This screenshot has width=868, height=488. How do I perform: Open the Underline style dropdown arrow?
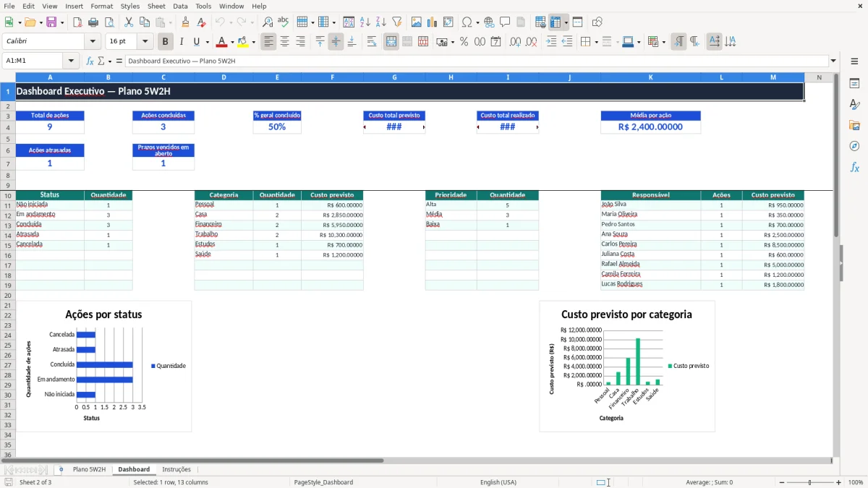207,42
